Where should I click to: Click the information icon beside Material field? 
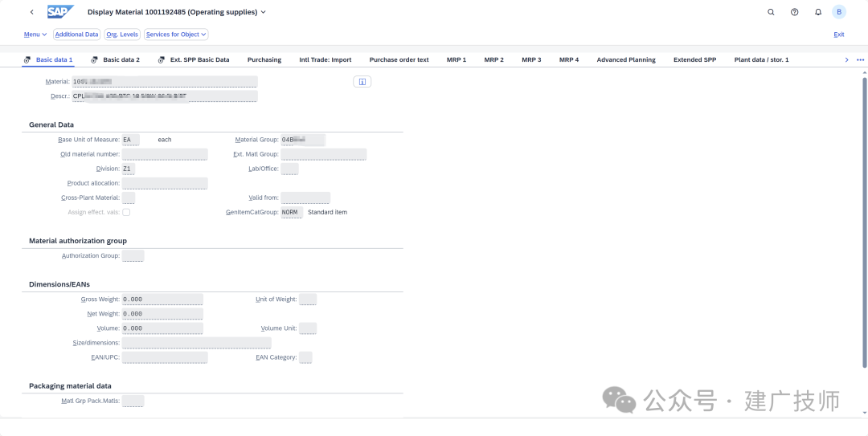[x=362, y=82]
